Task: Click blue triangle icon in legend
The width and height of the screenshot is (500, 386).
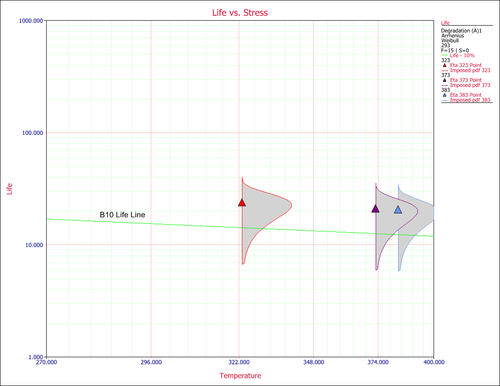Action: (x=444, y=95)
